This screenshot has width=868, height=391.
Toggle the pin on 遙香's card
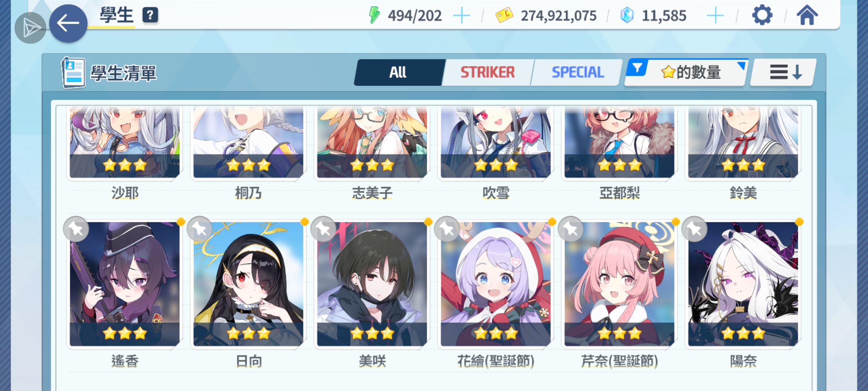[x=76, y=229]
